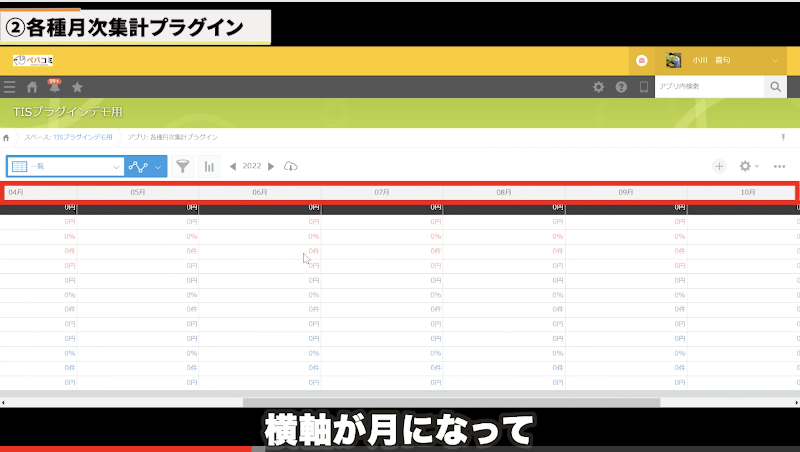Click the search magnifier button

(776, 87)
